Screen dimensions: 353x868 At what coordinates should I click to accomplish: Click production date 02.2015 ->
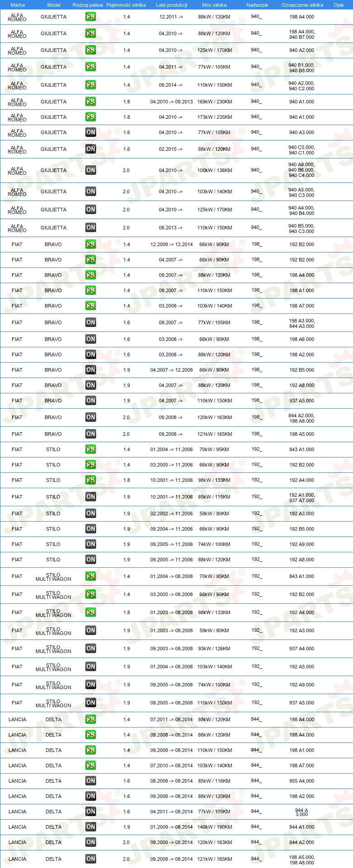[171, 149]
